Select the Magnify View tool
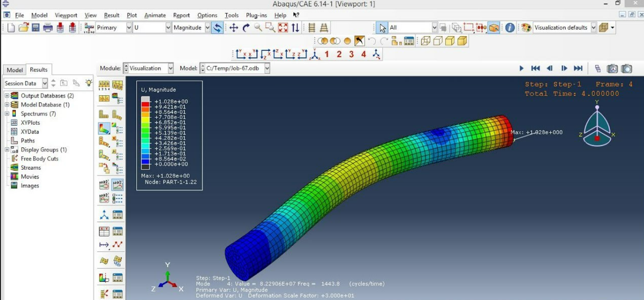 point(258,28)
